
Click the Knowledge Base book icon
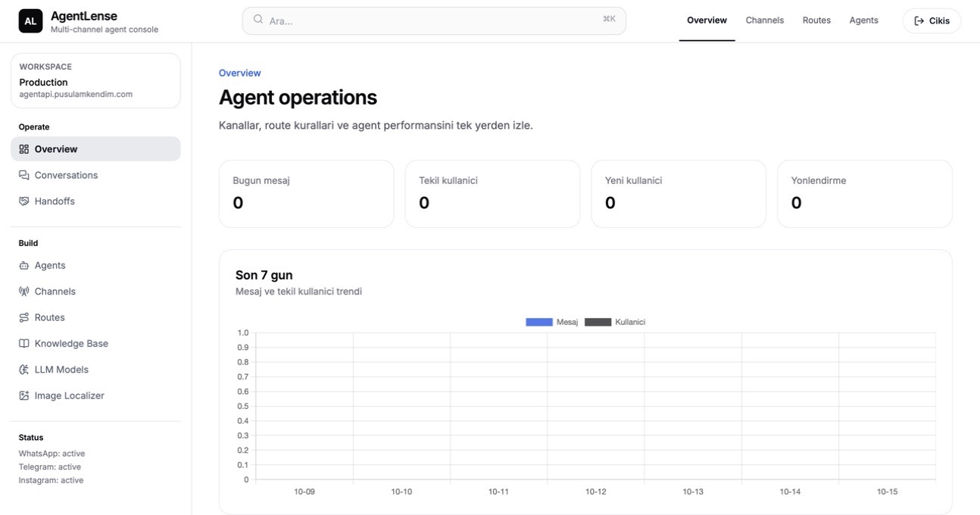pyautogui.click(x=24, y=344)
